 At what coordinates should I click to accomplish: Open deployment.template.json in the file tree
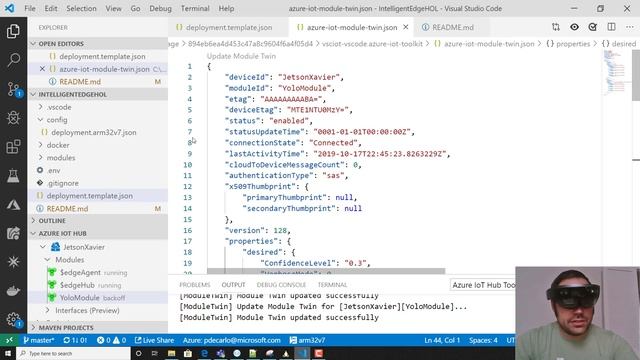click(x=98, y=196)
